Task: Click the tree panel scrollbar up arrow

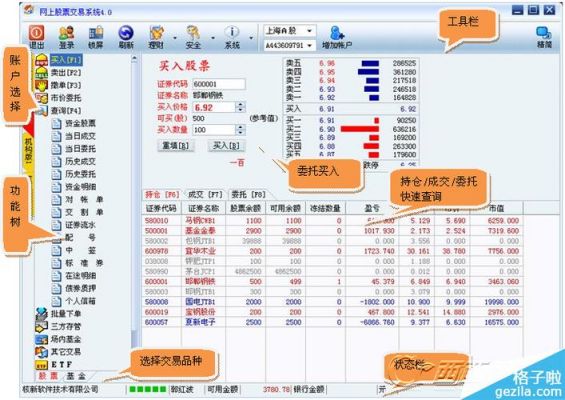Action: point(134,58)
